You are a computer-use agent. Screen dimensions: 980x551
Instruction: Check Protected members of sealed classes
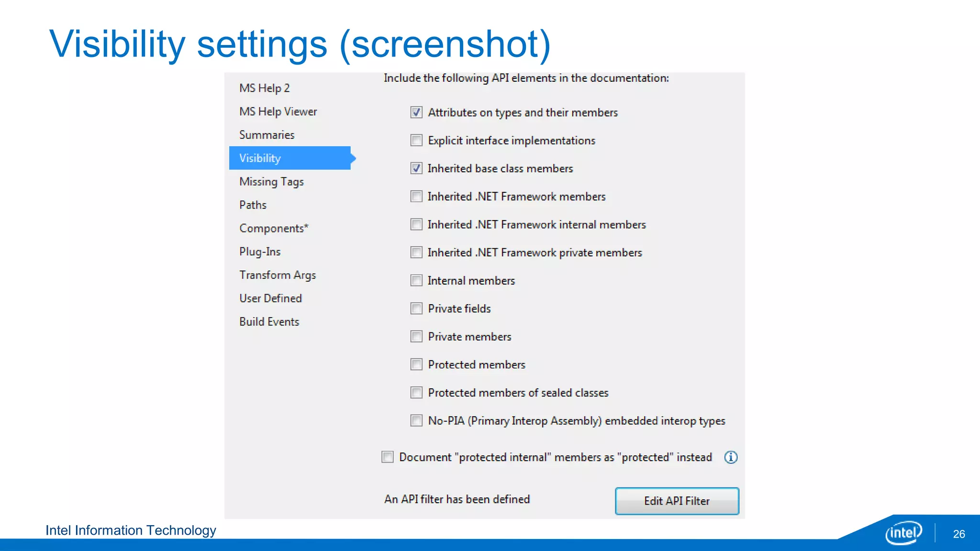point(416,393)
